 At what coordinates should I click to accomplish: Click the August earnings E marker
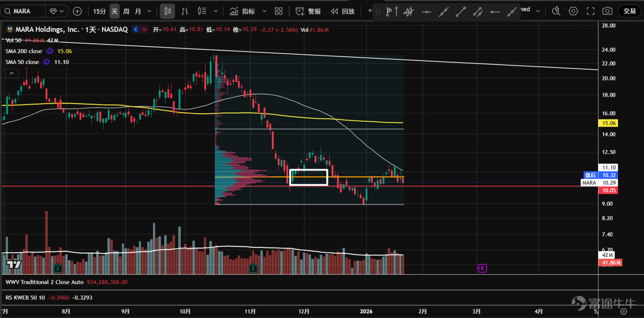[58, 268]
